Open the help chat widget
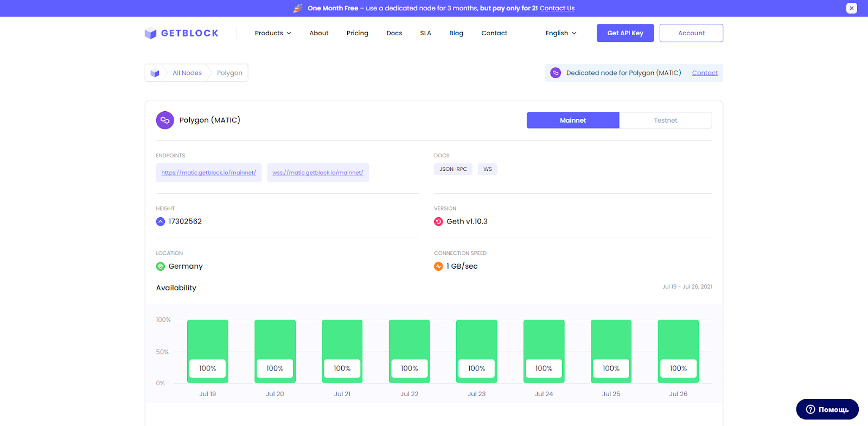 [827, 409]
